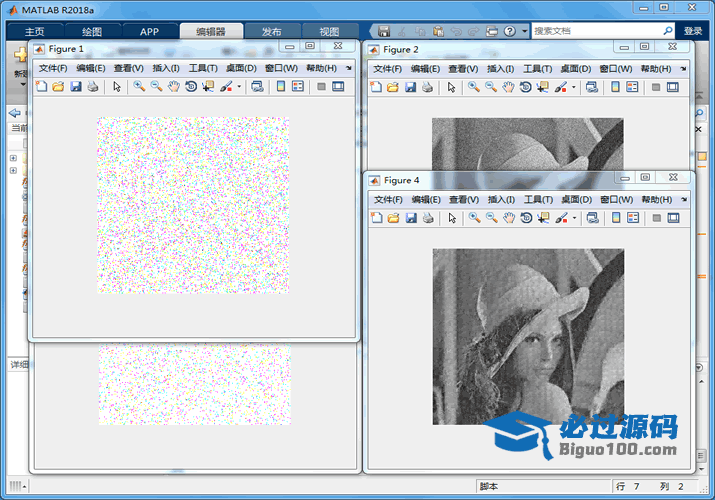Image resolution: width=715 pixels, height=500 pixels.
Task: Insert Legend icon in Figure 1 toolbar
Action: click(298, 87)
